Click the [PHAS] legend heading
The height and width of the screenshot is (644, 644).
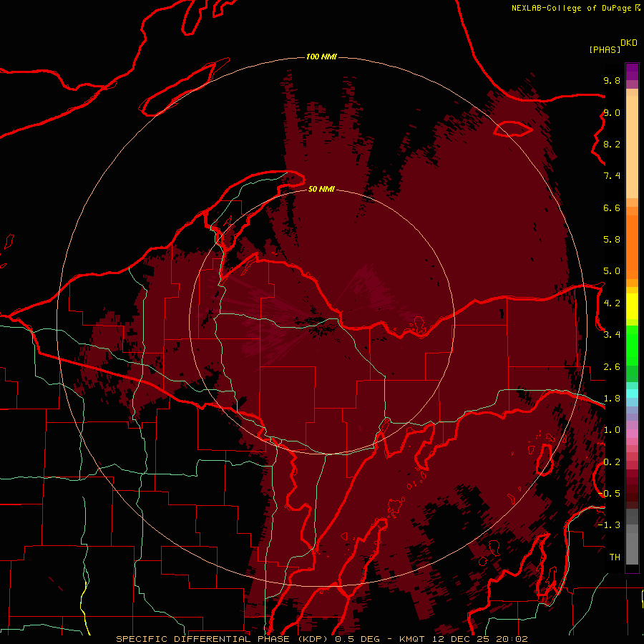tap(605, 50)
